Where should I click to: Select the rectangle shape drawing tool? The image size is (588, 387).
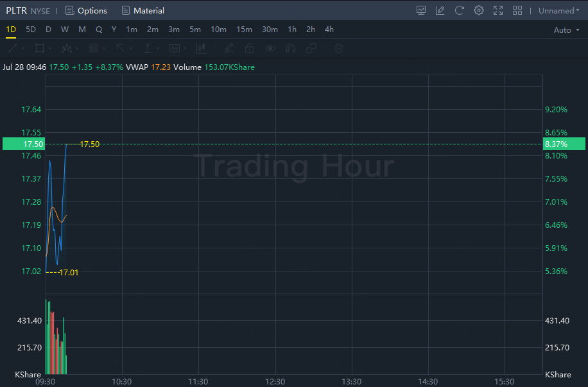click(x=39, y=48)
